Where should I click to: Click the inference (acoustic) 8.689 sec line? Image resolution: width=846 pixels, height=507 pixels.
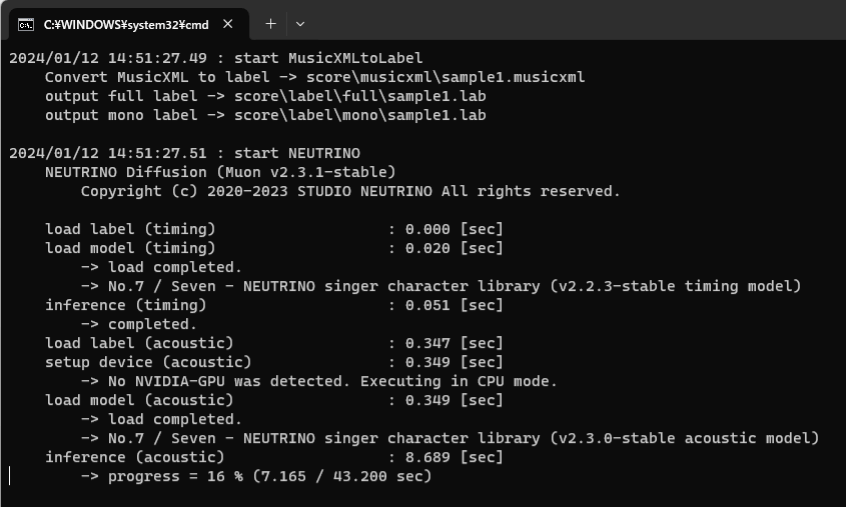click(x=274, y=457)
